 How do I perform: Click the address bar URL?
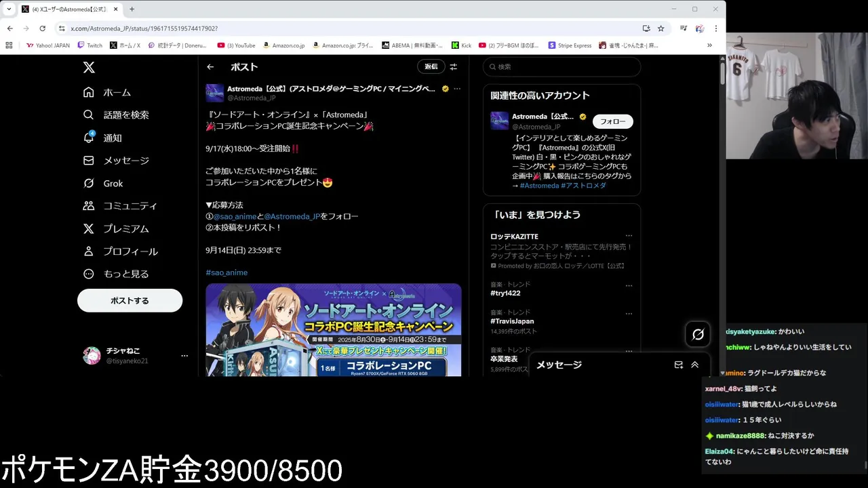point(144,28)
